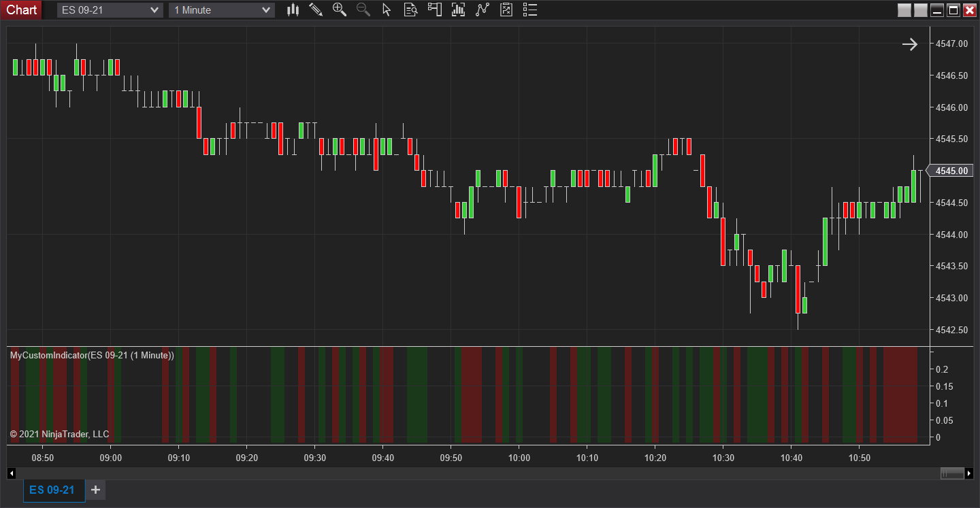Open the red Chart menu button
Viewport: 980px width, 508px height.
pos(22,10)
